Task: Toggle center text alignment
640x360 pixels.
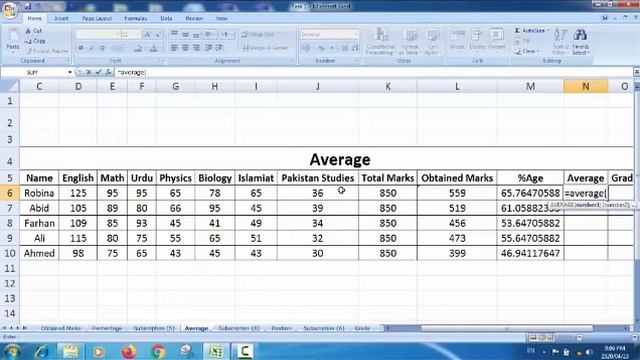Action: point(185,48)
